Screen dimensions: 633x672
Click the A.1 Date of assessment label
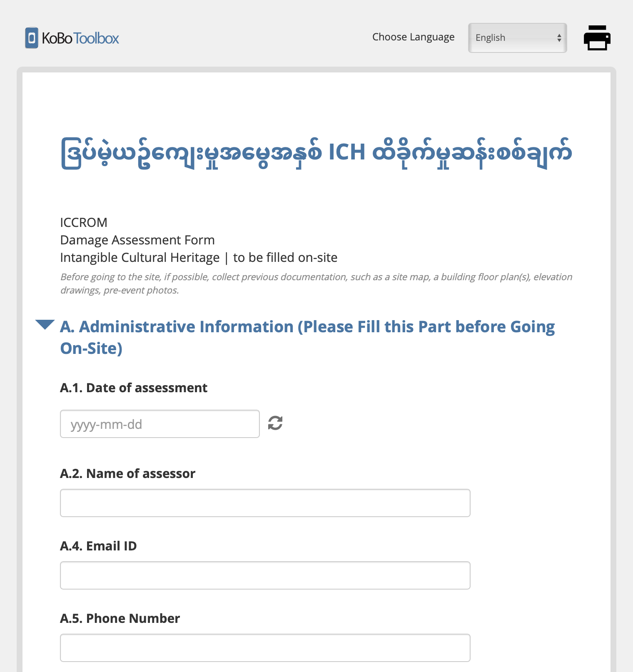pos(134,388)
